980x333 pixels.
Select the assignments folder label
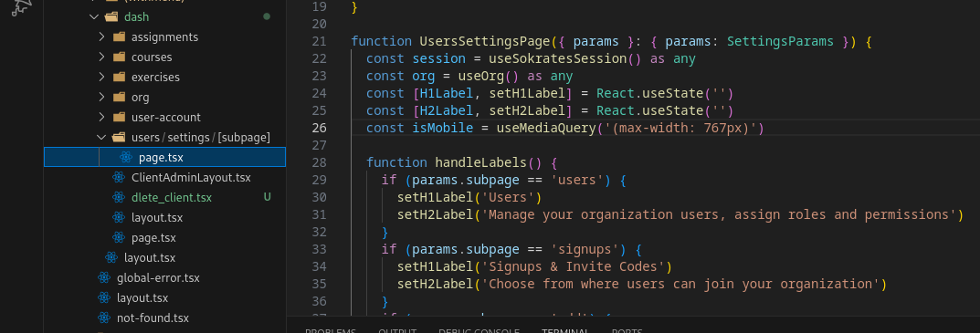pyautogui.click(x=164, y=36)
